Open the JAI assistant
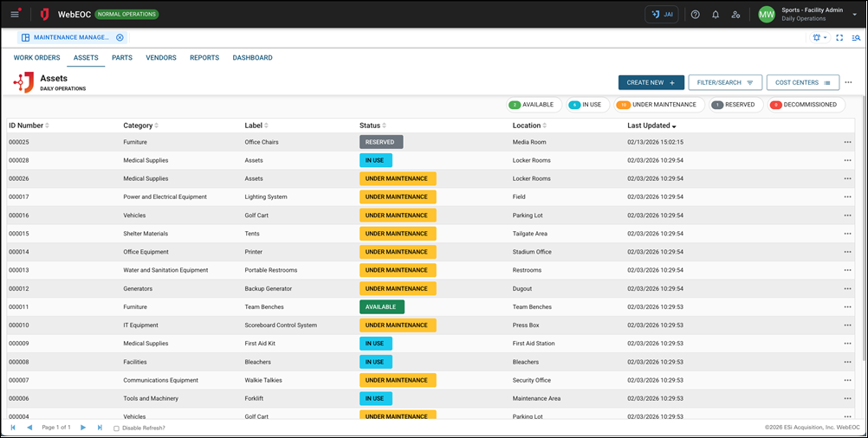The width and height of the screenshot is (868, 438). [x=662, y=15]
